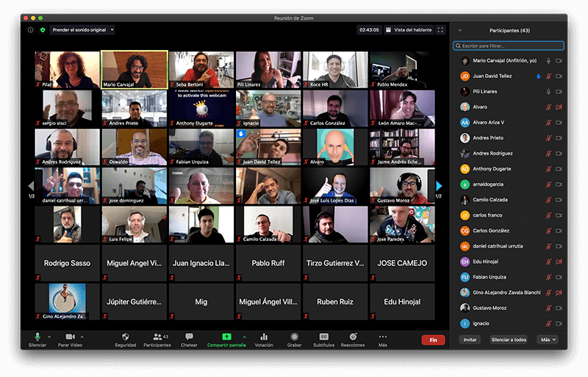The width and height of the screenshot is (588, 377).
Task: Click the green encryption shield icon
Action: (42, 30)
